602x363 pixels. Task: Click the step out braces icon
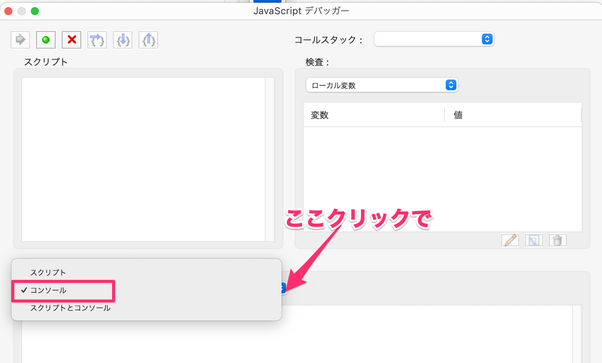pos(149,40)
